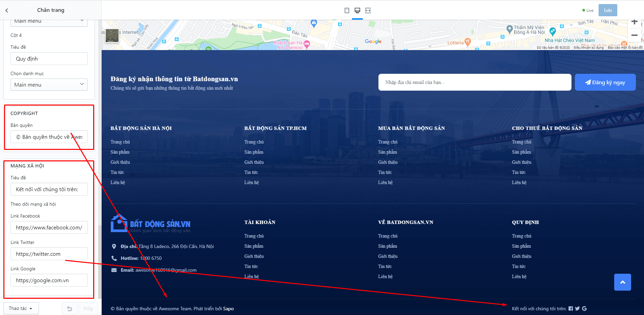Click the footer email address text
The height and width of the screenshot is (315, 644).
pyautogui.click(x=166, y=270)
